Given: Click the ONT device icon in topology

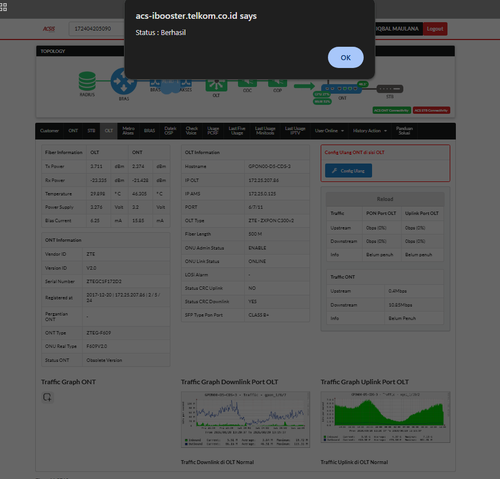Looking at the screenshot, I should (341, 89).
